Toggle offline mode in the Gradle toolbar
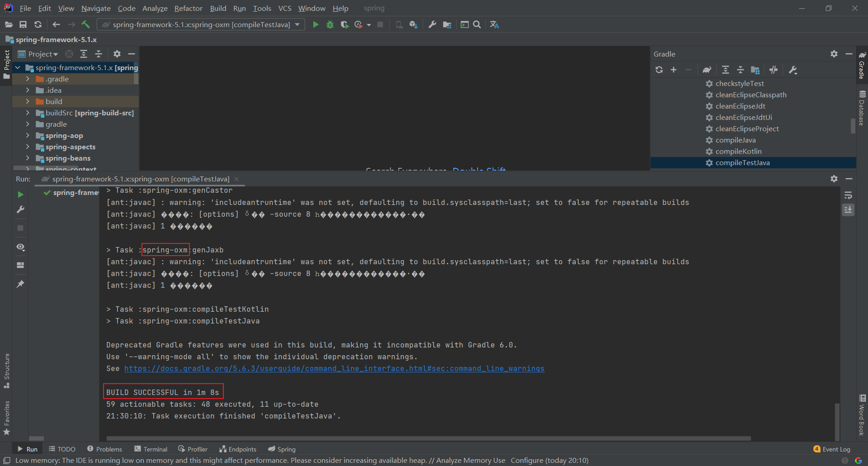Viewport: 868px width, 466px height. 774,70
